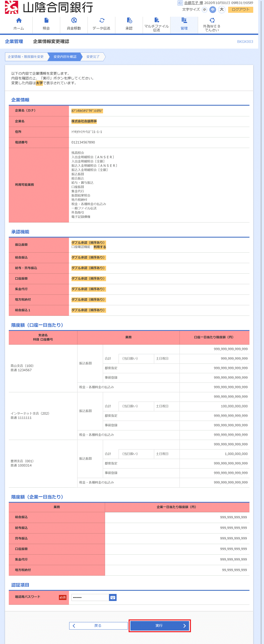Click the 管理 building icon
This screenshot has width=264, height=644.
click(x=184, y=20)
